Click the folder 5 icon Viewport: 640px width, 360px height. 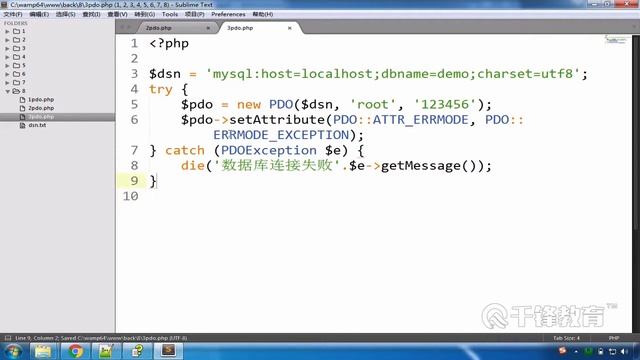tap(16, 66)
